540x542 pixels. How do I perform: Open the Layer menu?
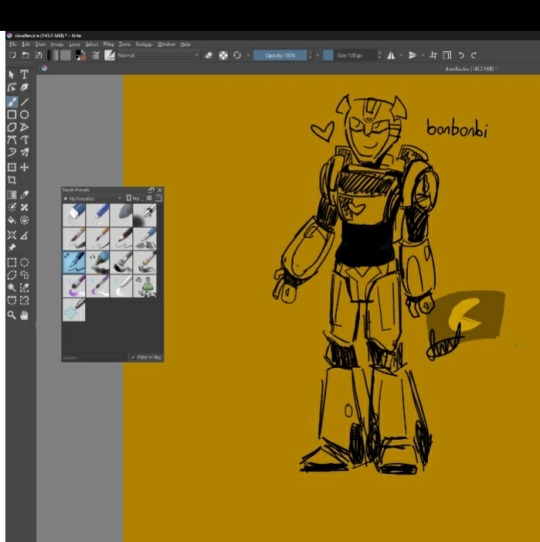[74, 44]
